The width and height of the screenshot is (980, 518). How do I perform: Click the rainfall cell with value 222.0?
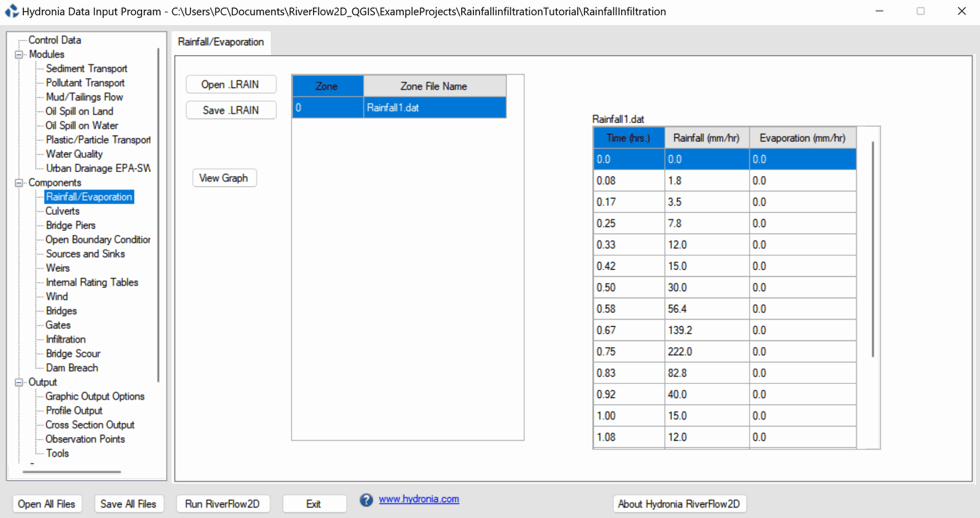coord(706,352)
